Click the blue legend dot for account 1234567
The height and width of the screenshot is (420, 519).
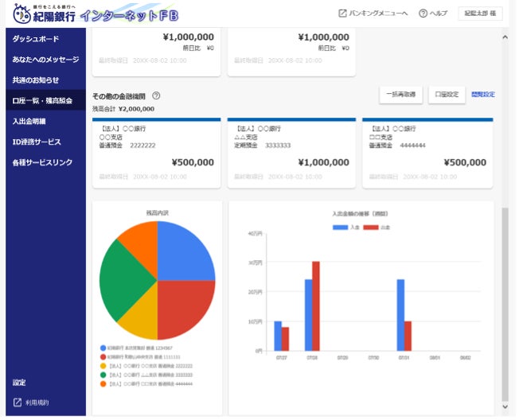(103, 348)
